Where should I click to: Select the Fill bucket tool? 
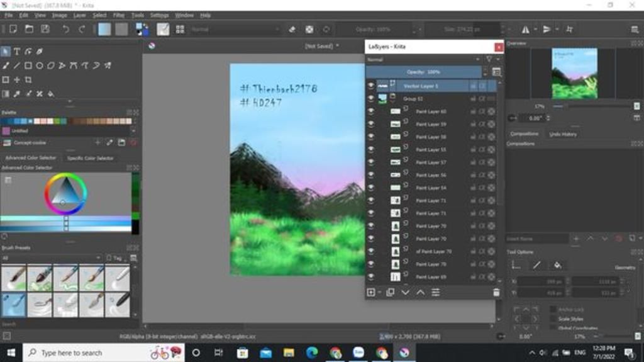51,94
